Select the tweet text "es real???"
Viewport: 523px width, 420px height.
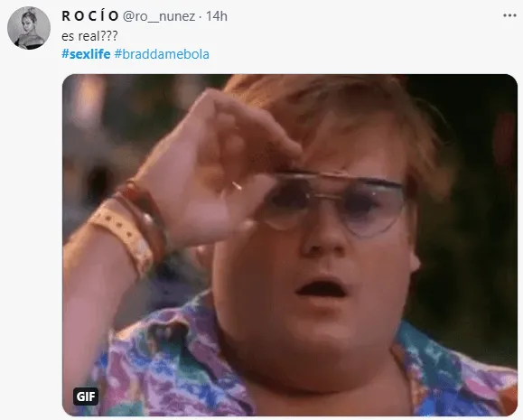(89, 36)
